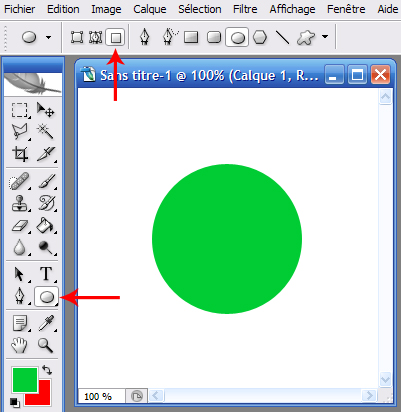Pick the Paint Bucket tool
Image resolution: width=401 pixels, height=412 pixels.
pyautogui.click(x=45, y=226)
